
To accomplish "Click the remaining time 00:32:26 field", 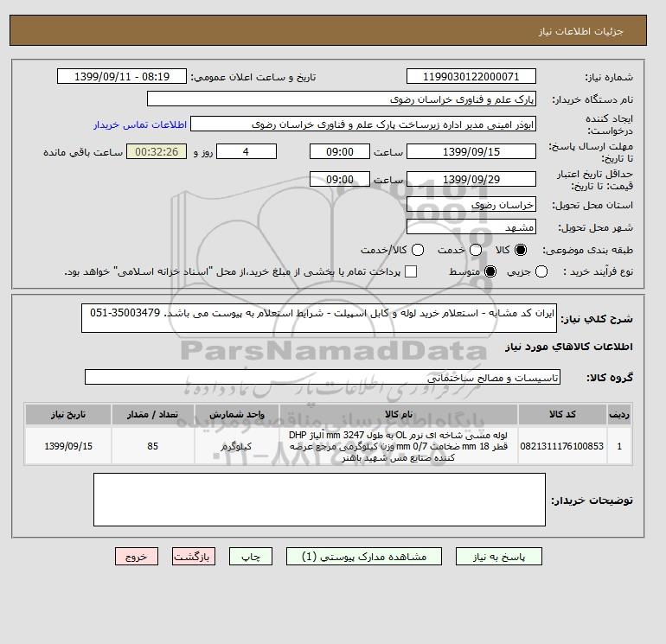I will (x=157, y=151).
